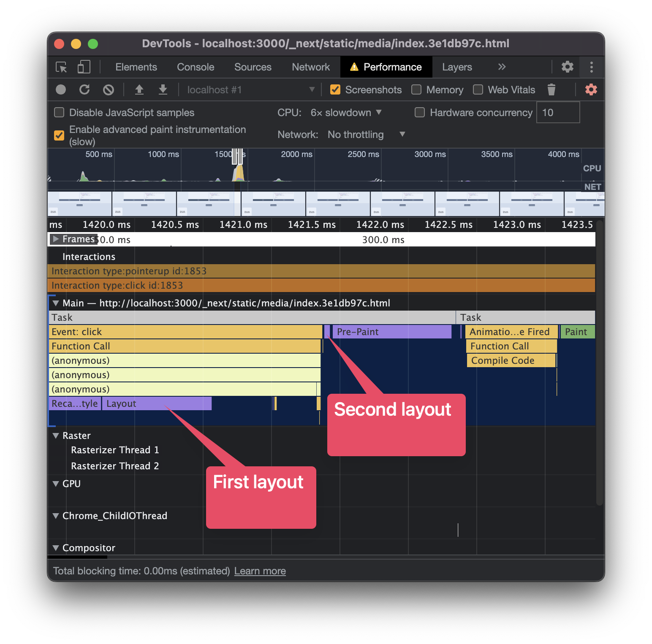Click the reload and record icon
Viewport: 652px width, 644px height.
(x=84, y=89)
